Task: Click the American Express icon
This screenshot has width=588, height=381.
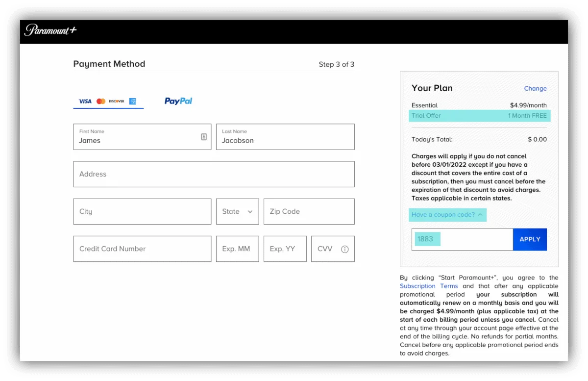Action: click(x=132, y=101)
